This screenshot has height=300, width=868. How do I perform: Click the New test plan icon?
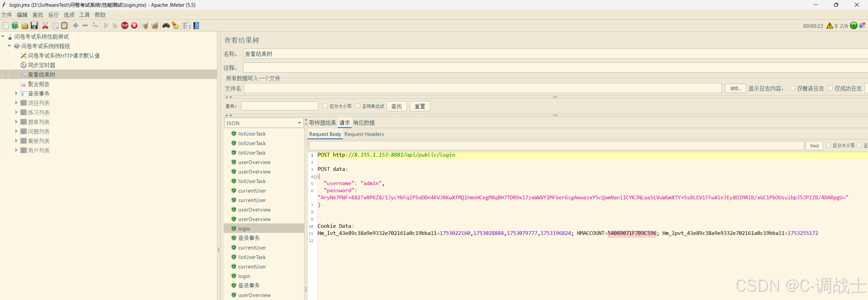pos(6,26)
